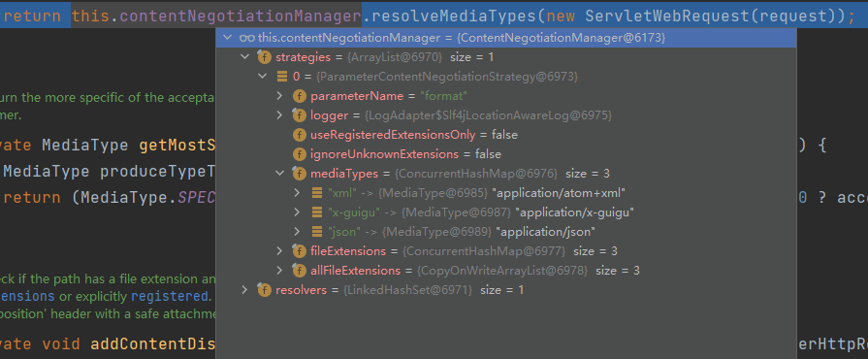This screenshot has width=868, height=359.
Task: Click the field icon next to mediaTypes
Action: 300,174
